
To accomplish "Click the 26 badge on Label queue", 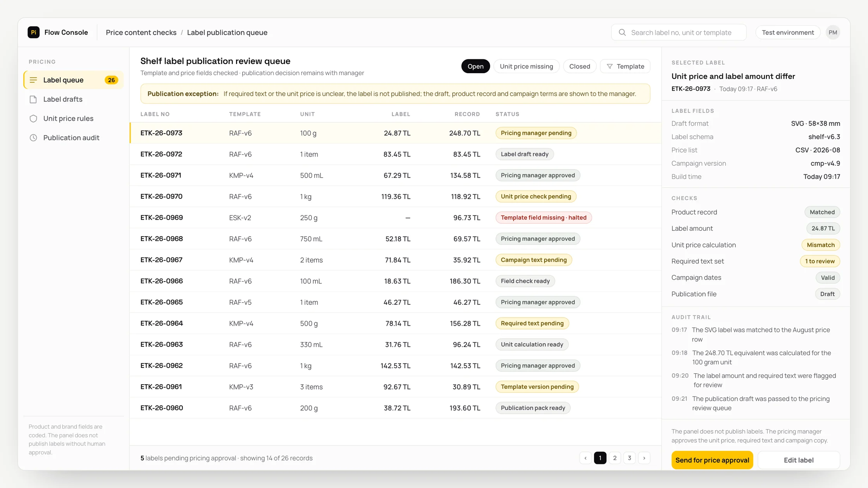I will (x=111, y=80).
